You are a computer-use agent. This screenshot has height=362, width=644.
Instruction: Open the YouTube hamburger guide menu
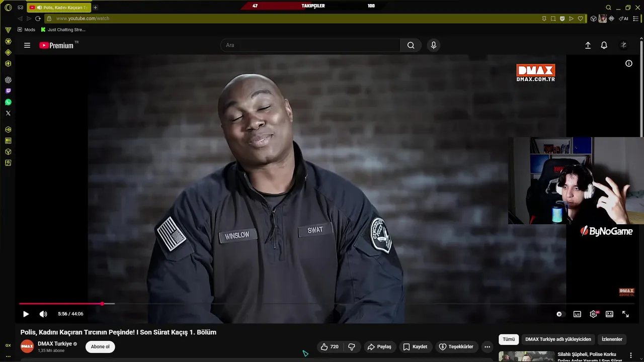pos(27,45)
